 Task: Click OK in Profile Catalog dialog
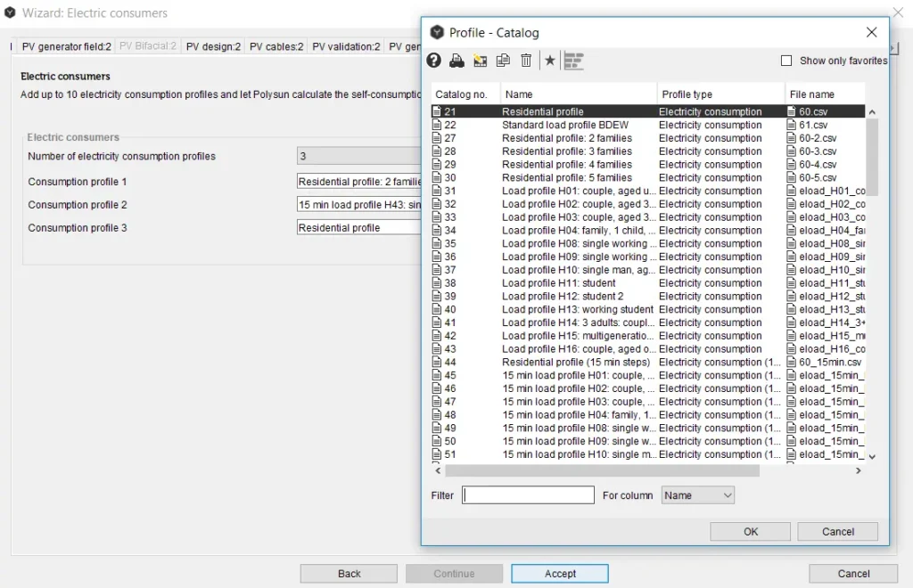click(x=751, y=532)
